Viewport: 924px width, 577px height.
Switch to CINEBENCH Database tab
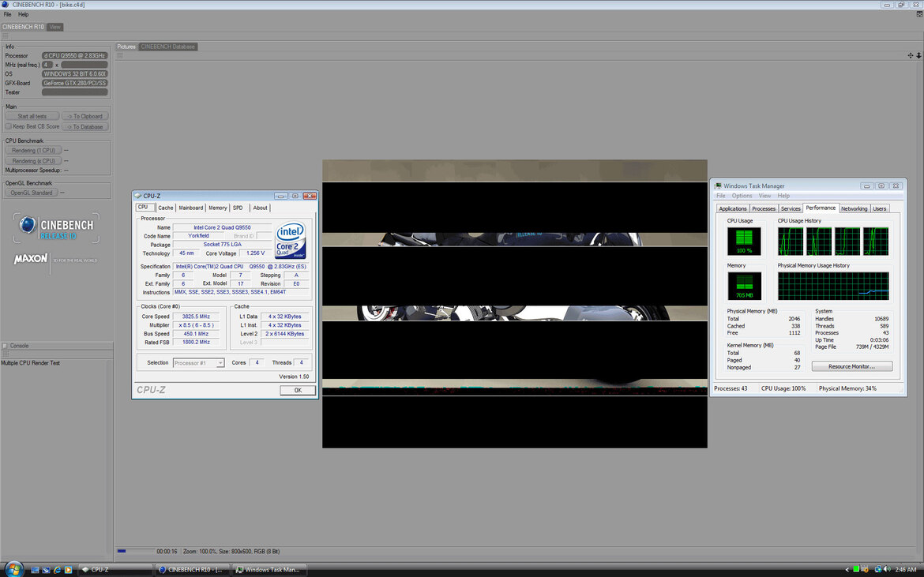168,47
